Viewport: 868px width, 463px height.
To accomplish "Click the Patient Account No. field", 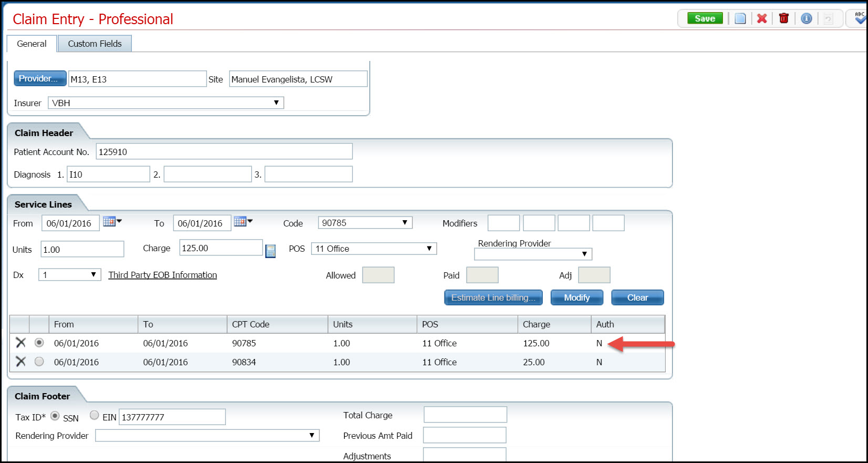I will (224, 152).
